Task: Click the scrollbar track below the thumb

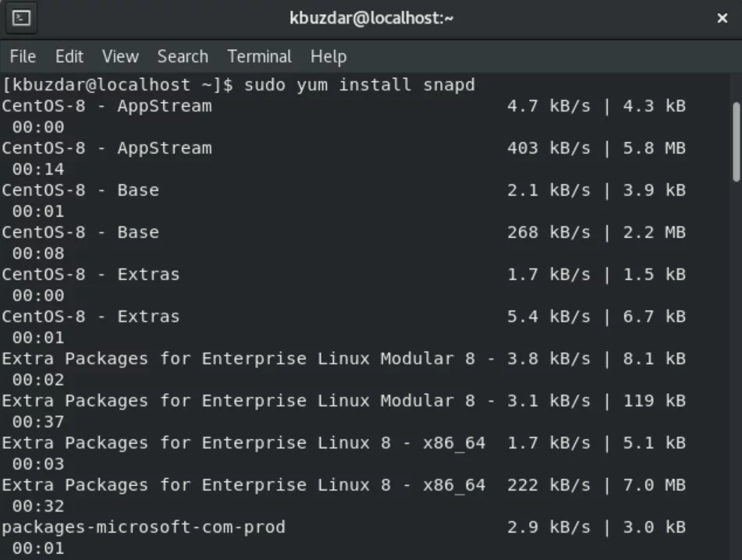Action: [736, 369]
